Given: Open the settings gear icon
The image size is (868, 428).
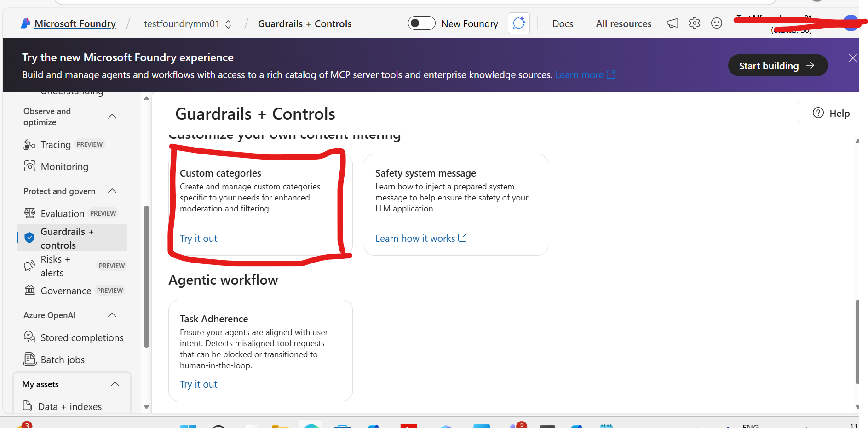Looking at the screenshot, I should tap(695, 23).
